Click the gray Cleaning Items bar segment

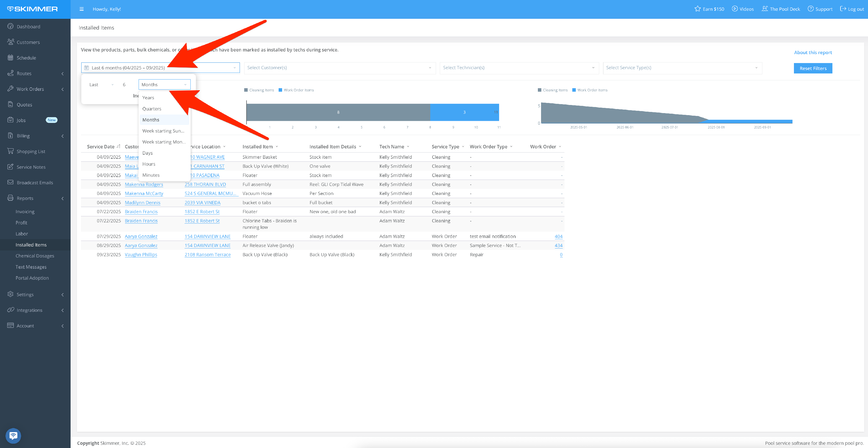coord(338,112)
